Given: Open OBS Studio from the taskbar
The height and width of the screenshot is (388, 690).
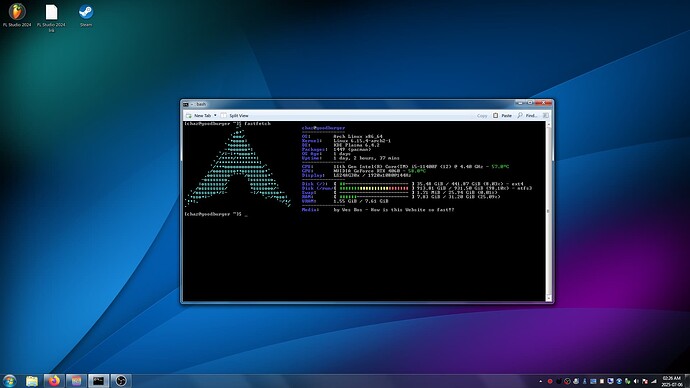Looking at the screenshot, I should [x=121, y=381].
